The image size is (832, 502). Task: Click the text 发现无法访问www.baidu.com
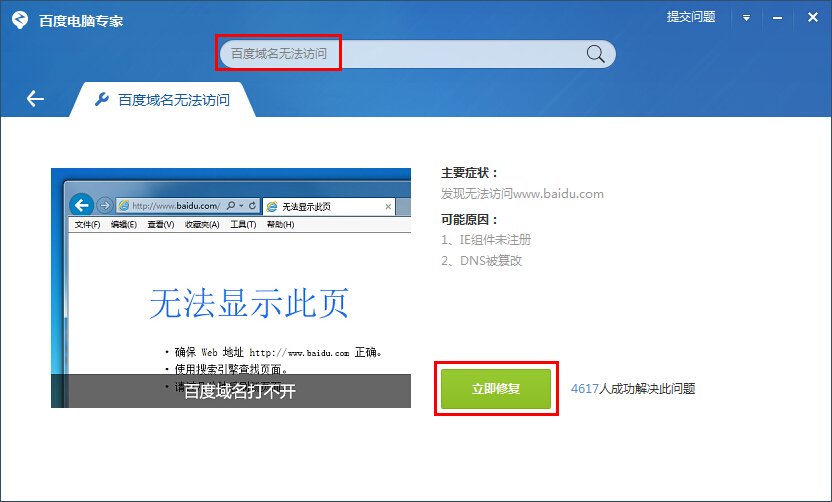pos(522,194)
